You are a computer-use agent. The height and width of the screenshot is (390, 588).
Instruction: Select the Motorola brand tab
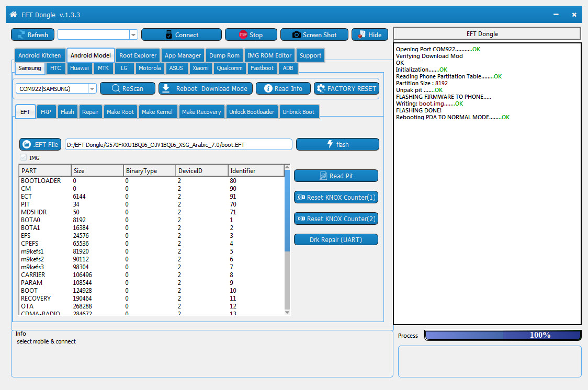(150, 68)
